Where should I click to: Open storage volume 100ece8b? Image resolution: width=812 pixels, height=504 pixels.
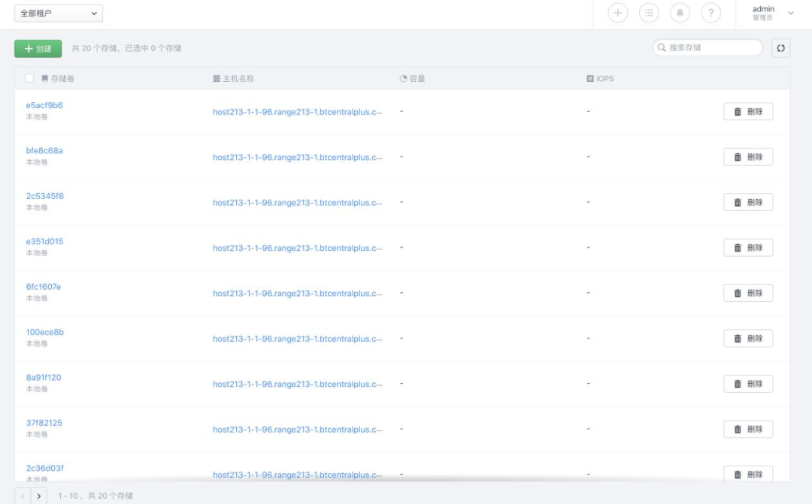point(45,332)
